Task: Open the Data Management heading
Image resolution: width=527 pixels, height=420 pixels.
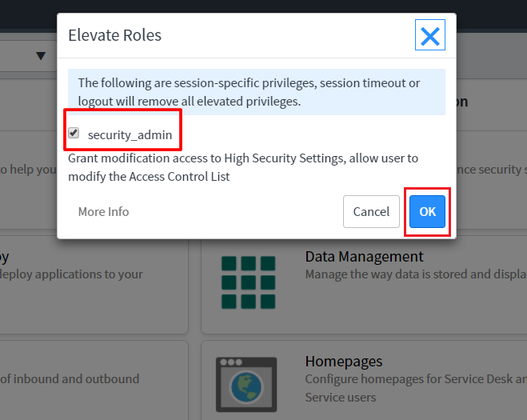Action: pyautogui.click(x=364, y=257)
